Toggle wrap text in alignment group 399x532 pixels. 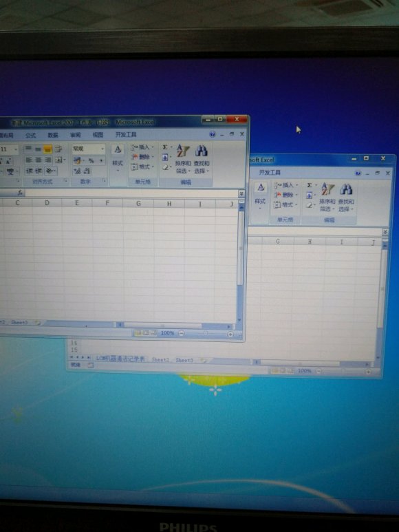58,149
